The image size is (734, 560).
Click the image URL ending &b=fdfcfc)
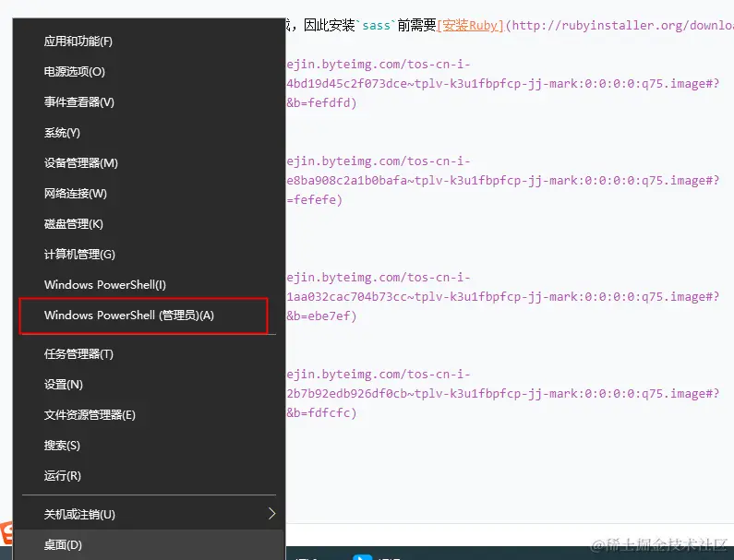321,413
